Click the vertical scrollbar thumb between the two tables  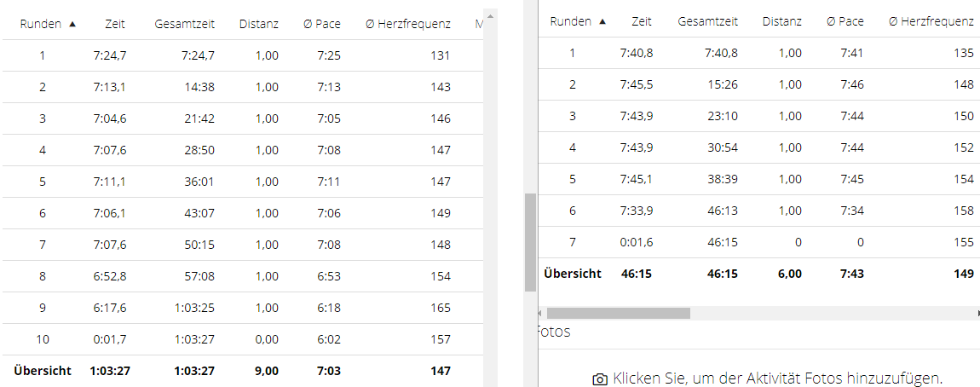coord(530,241)
